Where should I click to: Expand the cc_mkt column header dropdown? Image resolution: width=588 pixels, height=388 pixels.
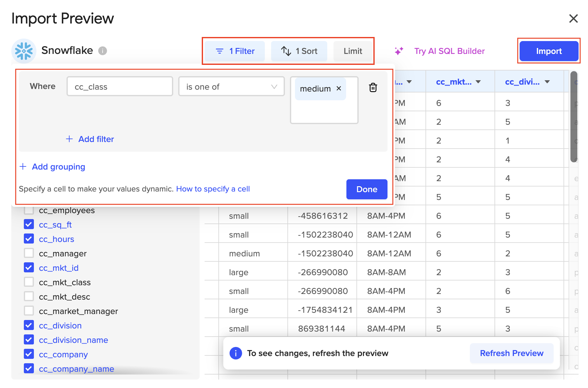[x=478, y=82]
